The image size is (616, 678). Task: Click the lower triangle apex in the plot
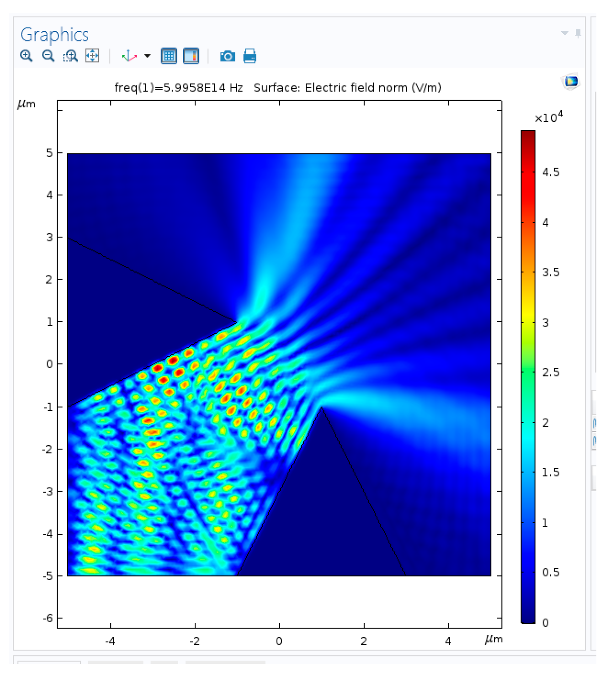point(322,407)
